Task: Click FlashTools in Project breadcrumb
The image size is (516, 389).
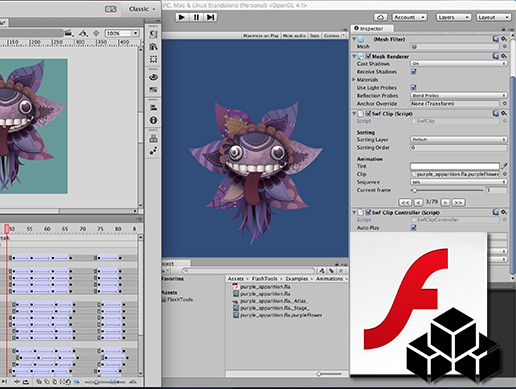Action: [264, 279]
